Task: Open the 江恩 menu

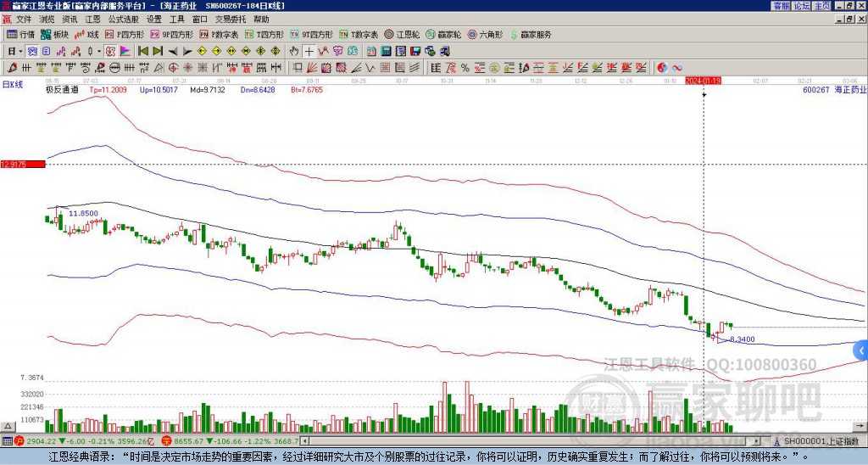Action: [92, 20]
